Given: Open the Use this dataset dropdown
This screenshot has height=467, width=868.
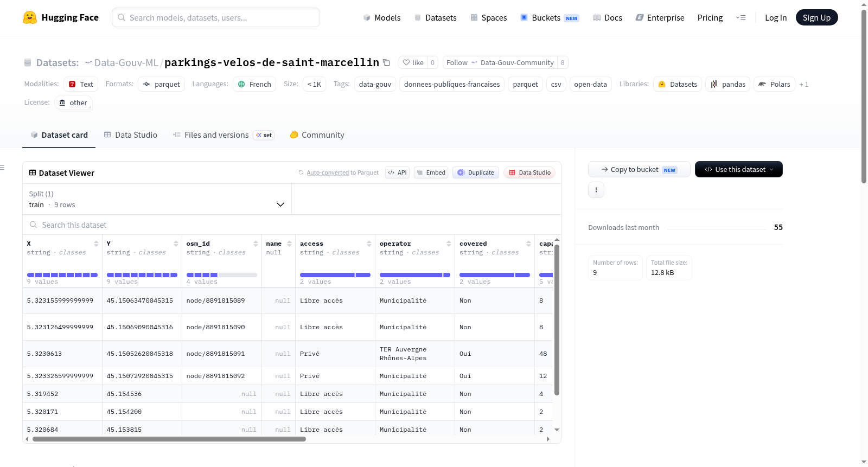Looking at the screenshot, I should pyautogui.click(x=739, y=169).
